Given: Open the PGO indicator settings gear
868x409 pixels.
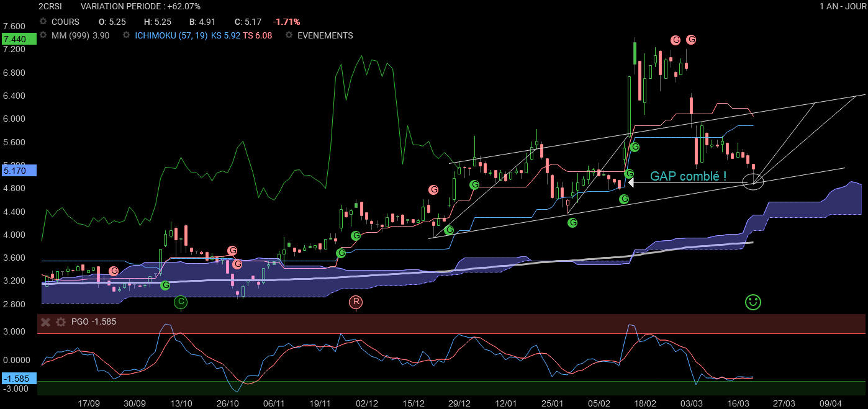Looking at the screenshot, I should (60, 322).
